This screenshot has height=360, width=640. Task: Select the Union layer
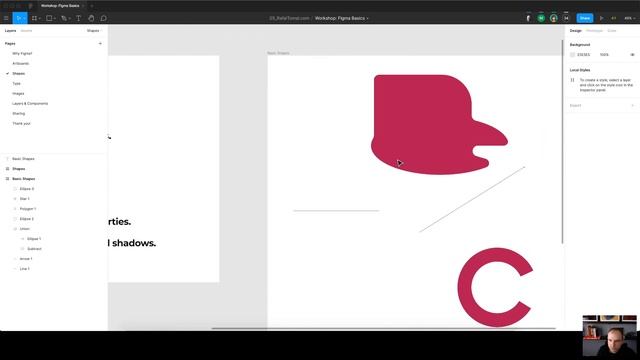coord(24,229)
